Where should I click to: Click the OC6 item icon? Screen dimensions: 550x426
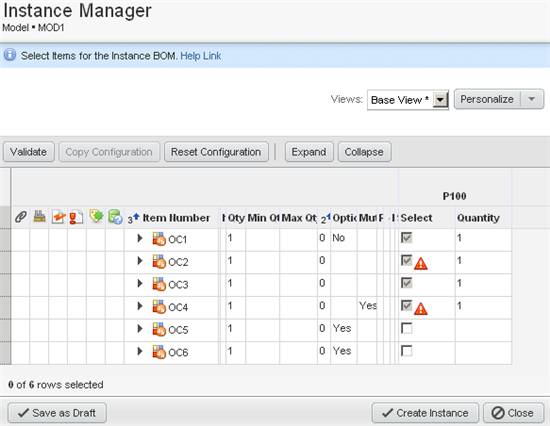point(159,352)
